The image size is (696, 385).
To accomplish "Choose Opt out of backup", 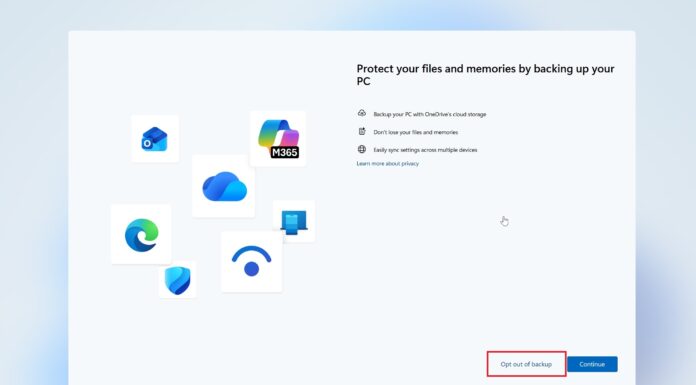I will [526, 364].
